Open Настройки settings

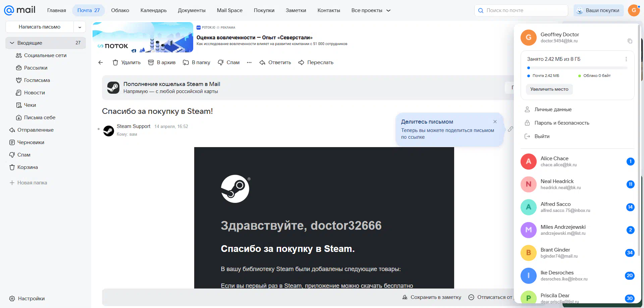27,299
